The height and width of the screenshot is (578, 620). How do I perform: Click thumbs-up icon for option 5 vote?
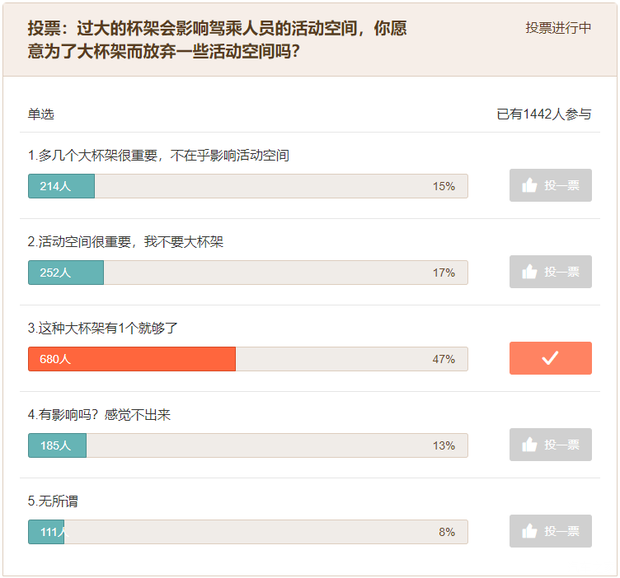point(530,531)
